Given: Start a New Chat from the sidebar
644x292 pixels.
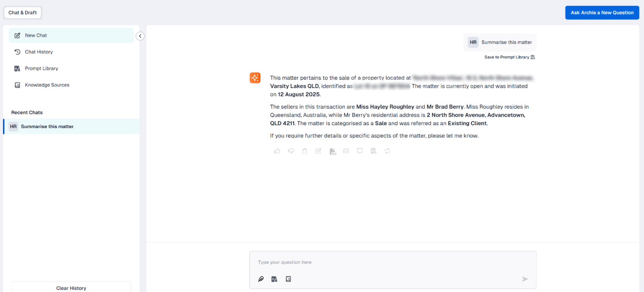Looking at the screenshot, I should coord(71,35).
